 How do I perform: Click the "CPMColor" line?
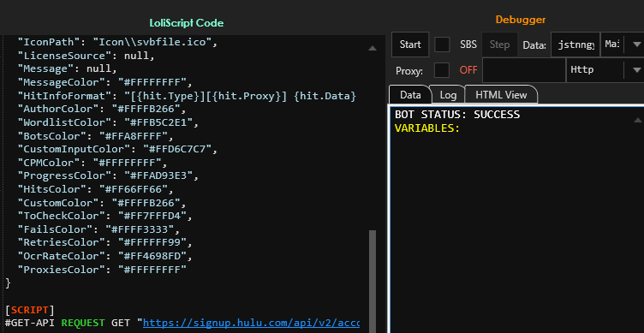(x=92, y=162)
